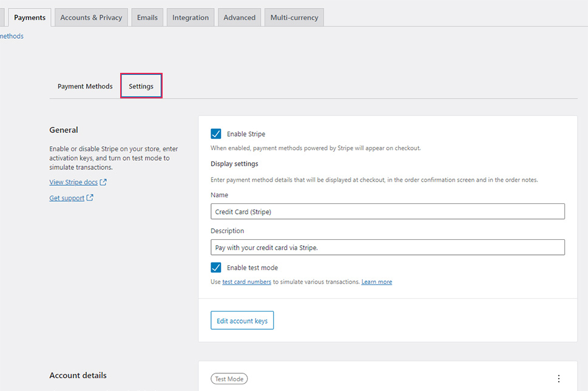The height and width of the screenshot is (391, 588).
Task: Click the Edit account keys button
Action: coord(242,321)
